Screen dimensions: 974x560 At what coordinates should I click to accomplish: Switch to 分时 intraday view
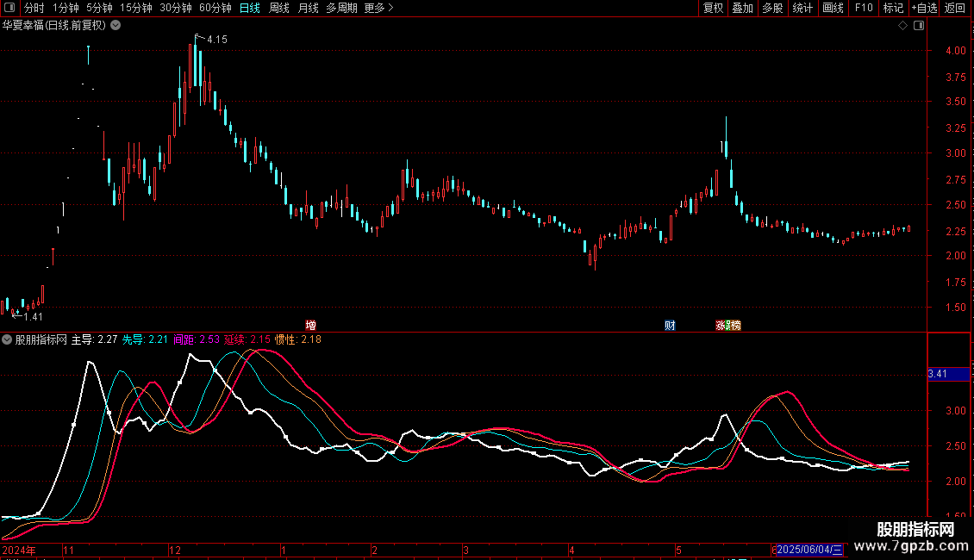[34, 8]
